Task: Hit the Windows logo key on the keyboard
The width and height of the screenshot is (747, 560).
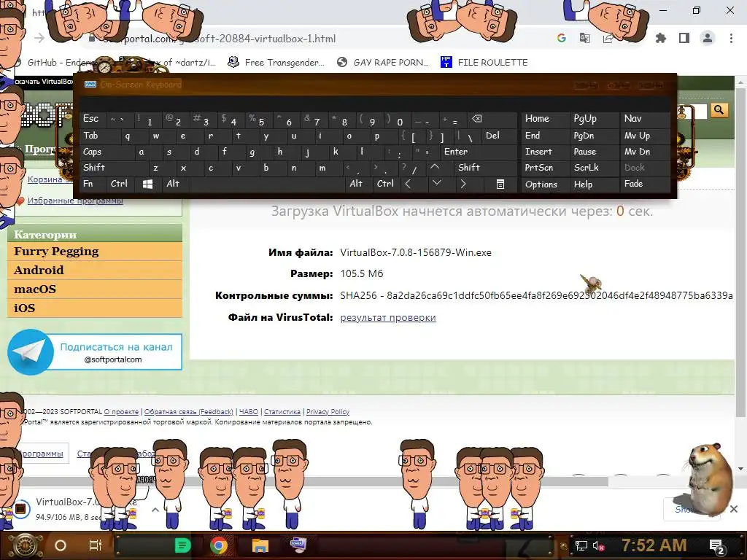Action: (147, 184)
